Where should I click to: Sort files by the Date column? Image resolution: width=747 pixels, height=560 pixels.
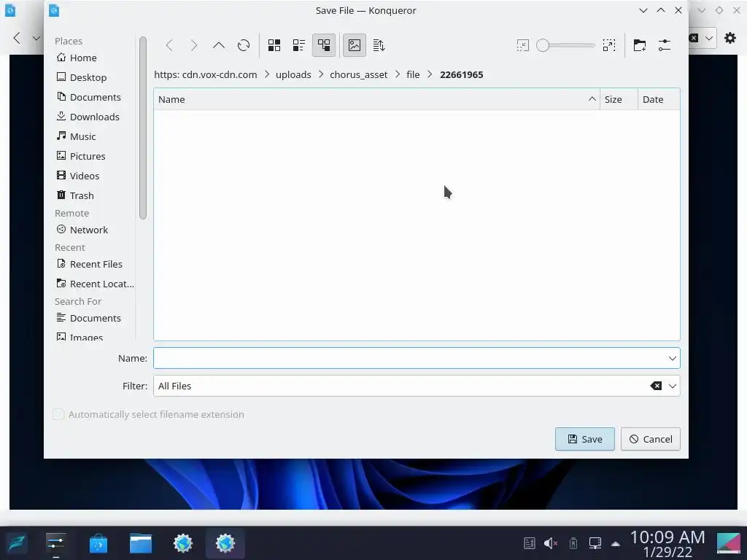click(659, 99)
